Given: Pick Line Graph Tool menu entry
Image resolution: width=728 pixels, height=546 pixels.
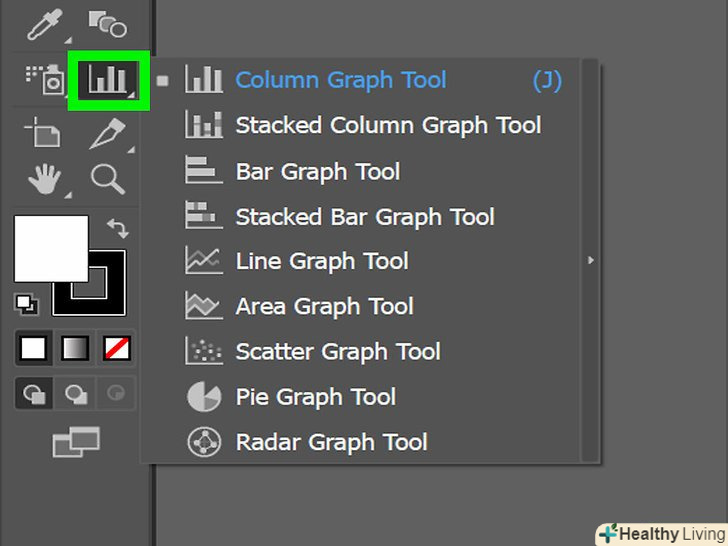Looking at the screenshot, I should tap(322, 262).
